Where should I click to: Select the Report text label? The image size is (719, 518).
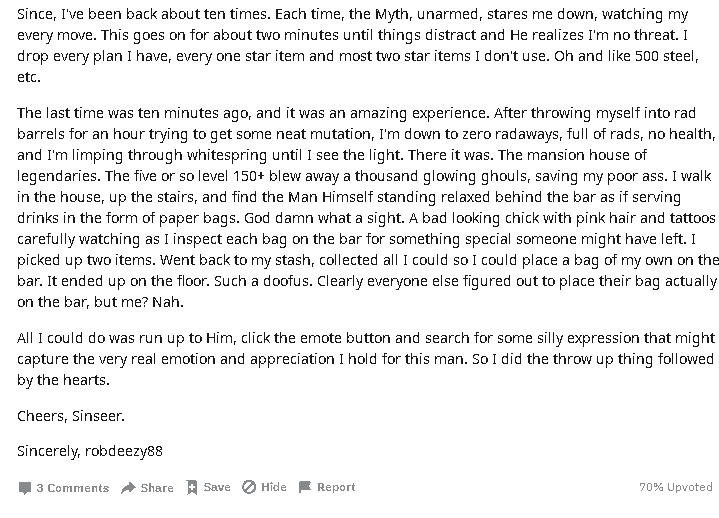(x=336, y=487)
